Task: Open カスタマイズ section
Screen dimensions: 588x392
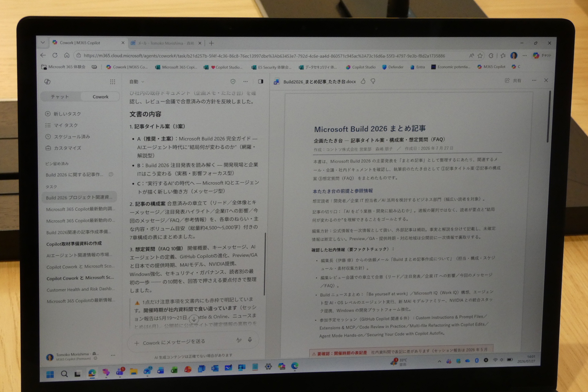Action: [67, 148]
